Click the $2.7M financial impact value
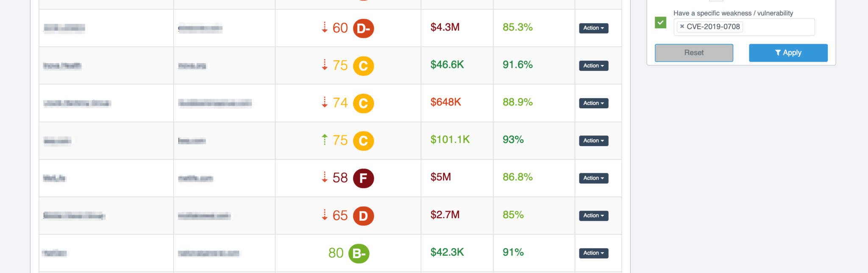Viewport: 868px width, 273px height. (x=445, y=215)
